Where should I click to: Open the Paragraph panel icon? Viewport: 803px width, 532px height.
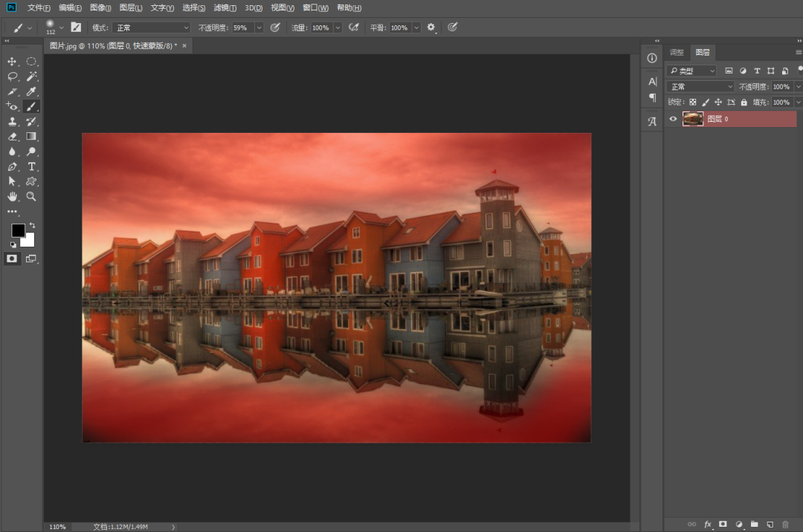[x=652, y=97]
